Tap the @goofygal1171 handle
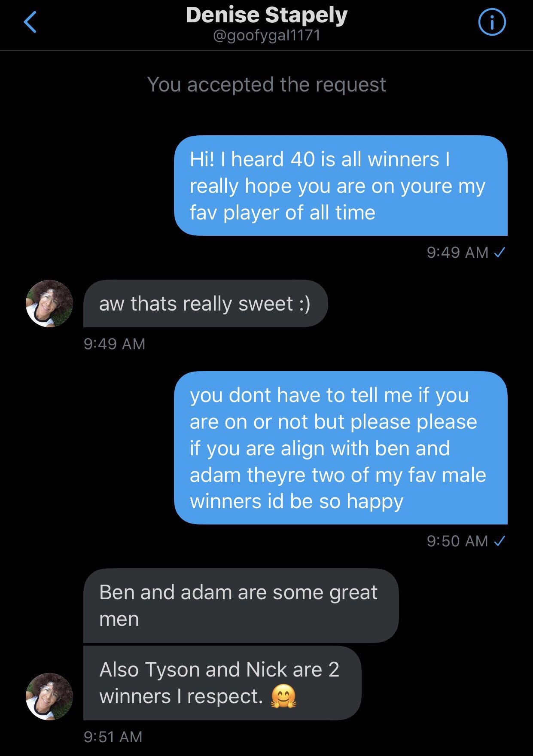Screen dimensions: 533x756 (267, 36)
